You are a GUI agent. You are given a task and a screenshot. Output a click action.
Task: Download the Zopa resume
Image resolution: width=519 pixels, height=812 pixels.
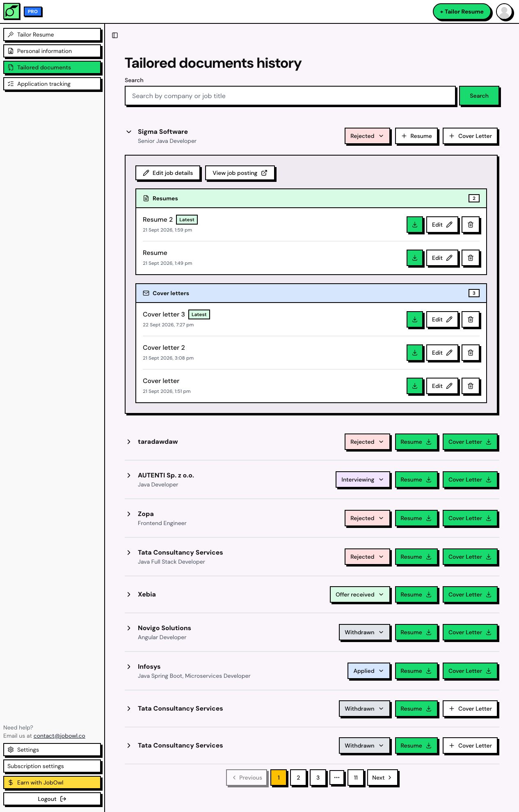pos(416,518)
